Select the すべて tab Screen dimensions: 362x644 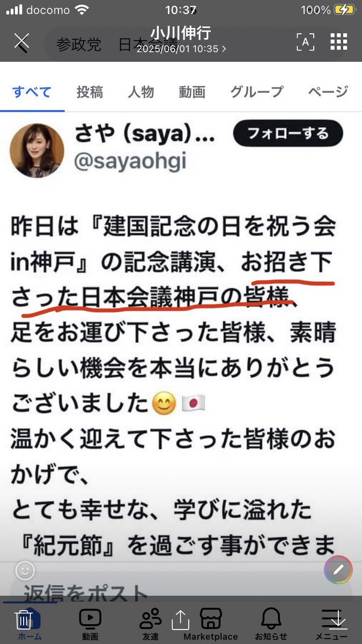(32, 92)
